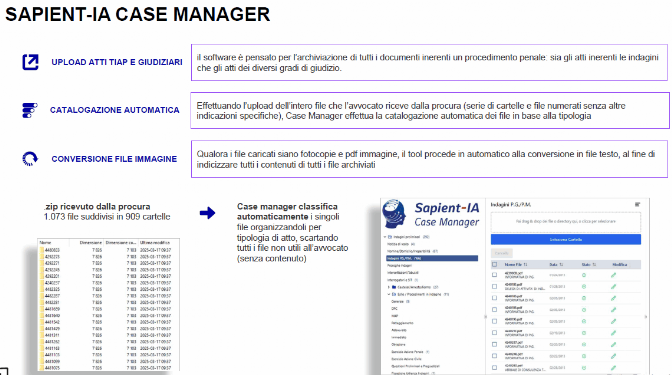
Task: Click the Catalogazione Automatica icon
Action: (30, 110)
